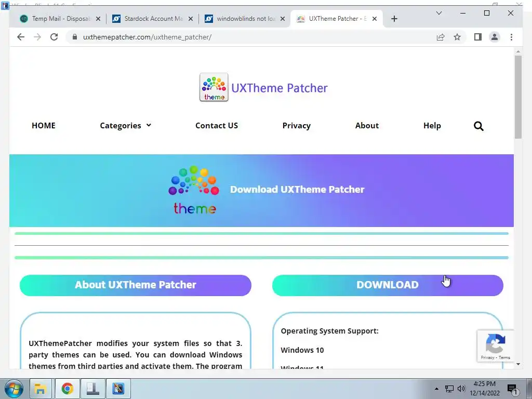Open the Windows Start button
532x399 pixels.
coord(14,389)
